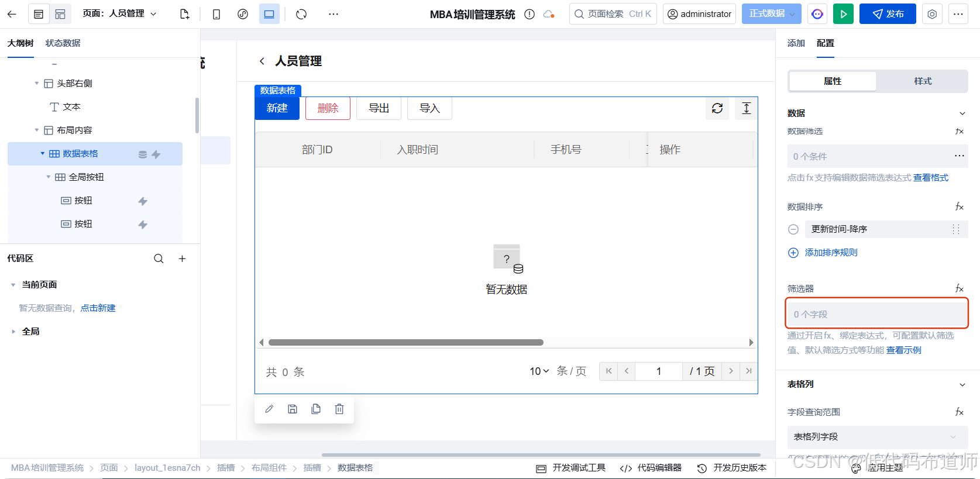Toggle fx for 数据筛选
The width and height of the screenshot is (980, 479).
(x=960, y=132)
